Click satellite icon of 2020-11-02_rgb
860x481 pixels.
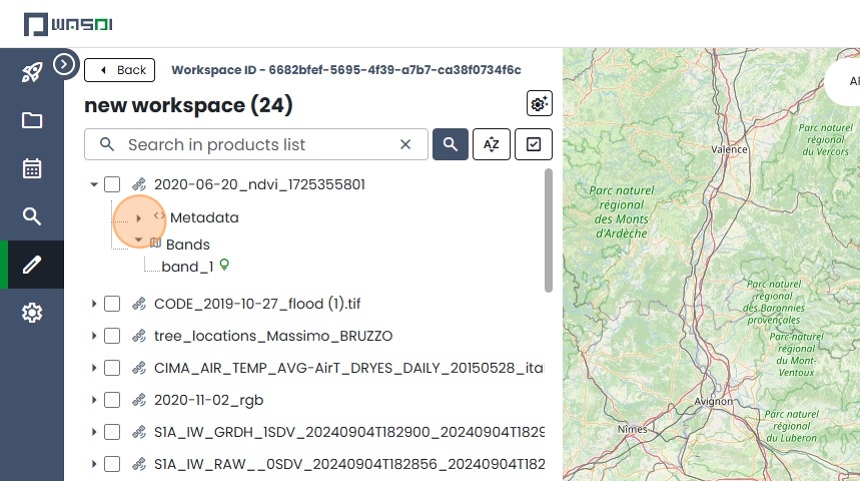139,400
